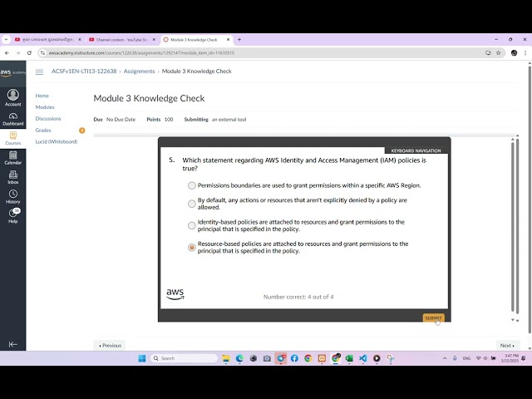Select 'Identity-based policies' answer option
The image size is (532, 399).
(192, 225)
